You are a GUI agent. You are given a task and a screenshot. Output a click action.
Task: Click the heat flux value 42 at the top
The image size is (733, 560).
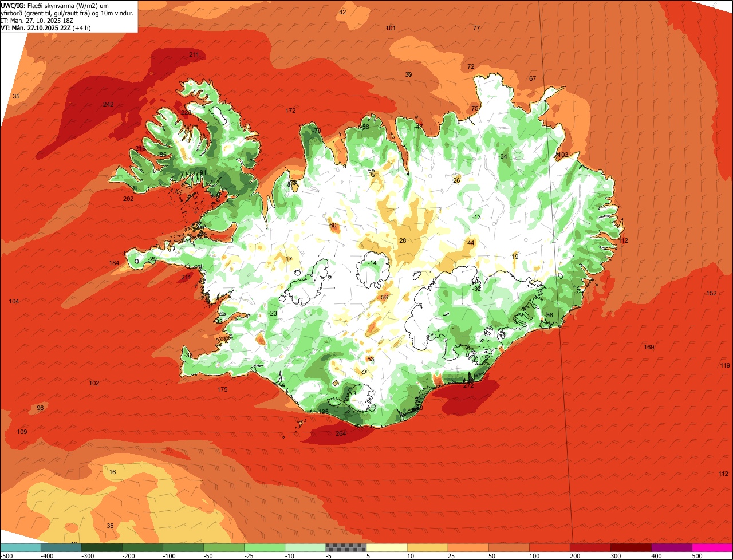342,12
